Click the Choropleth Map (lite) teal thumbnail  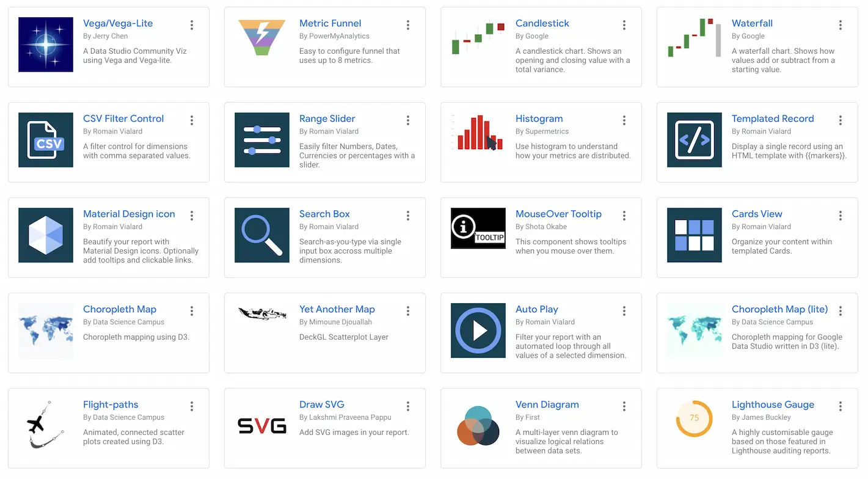click(x=695, y=331)
